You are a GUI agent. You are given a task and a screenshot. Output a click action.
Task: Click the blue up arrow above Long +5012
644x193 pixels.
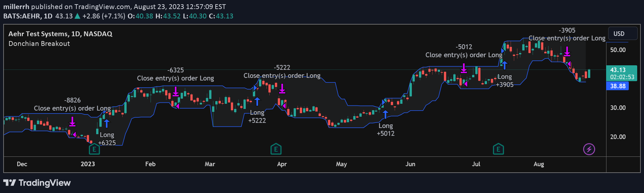tap(385, 114)
